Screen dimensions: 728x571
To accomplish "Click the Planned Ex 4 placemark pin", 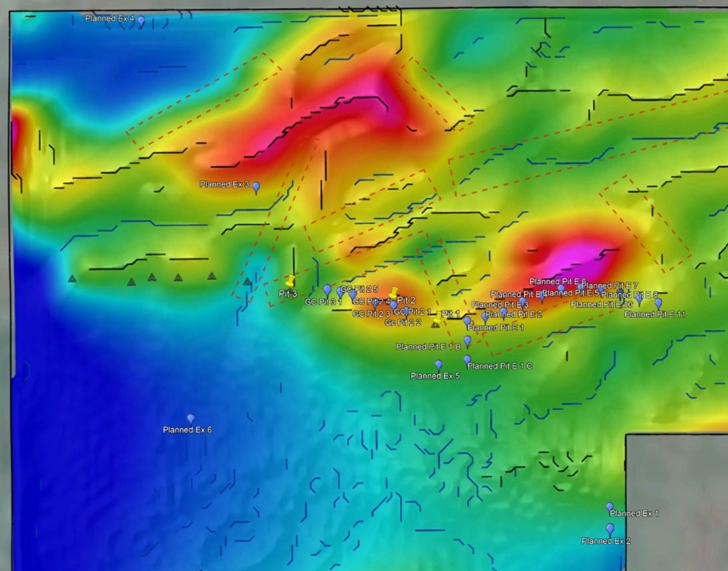I will click(x=141, y=21).
